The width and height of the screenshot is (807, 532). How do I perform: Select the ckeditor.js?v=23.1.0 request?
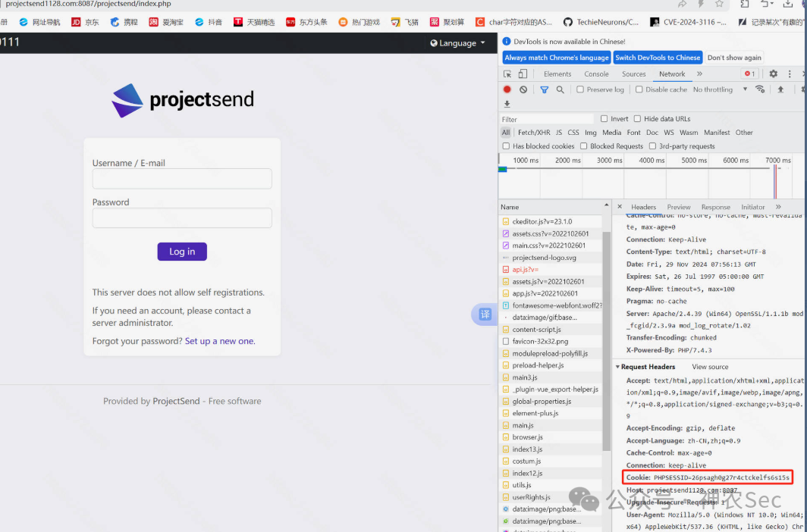tap(550, 221)
